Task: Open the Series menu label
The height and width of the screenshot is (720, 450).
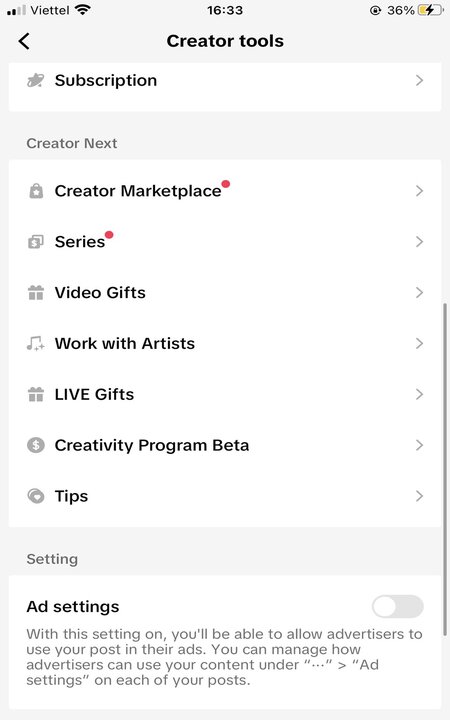Action: coord(80,242)
